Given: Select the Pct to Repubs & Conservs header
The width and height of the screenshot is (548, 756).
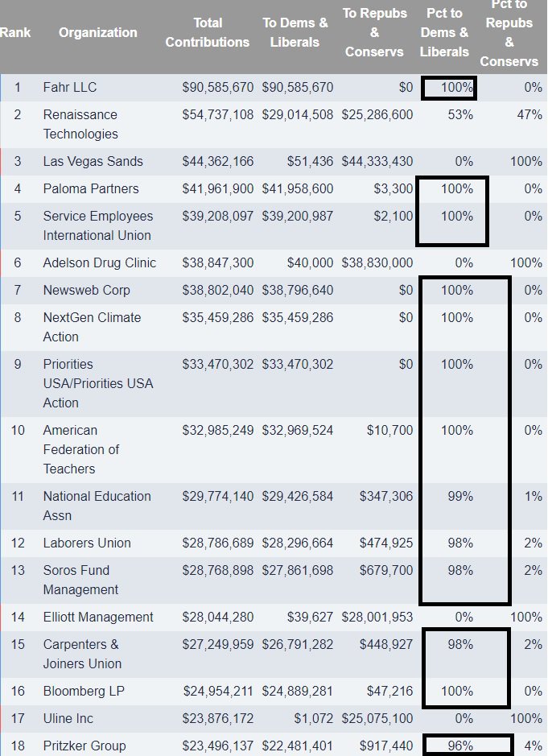Looking at the screenshot, I should click(509, 33).
